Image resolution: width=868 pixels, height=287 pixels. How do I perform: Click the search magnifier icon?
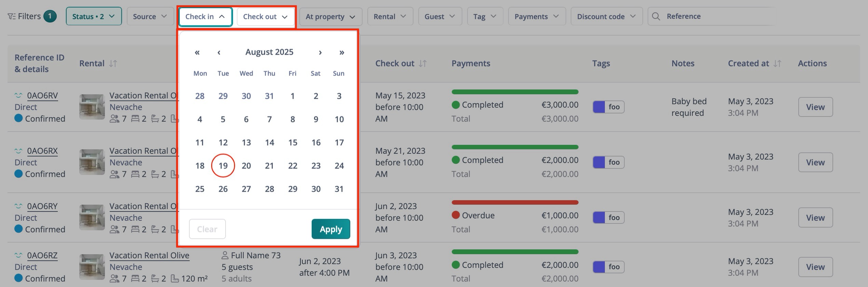(x=656, y=16)
